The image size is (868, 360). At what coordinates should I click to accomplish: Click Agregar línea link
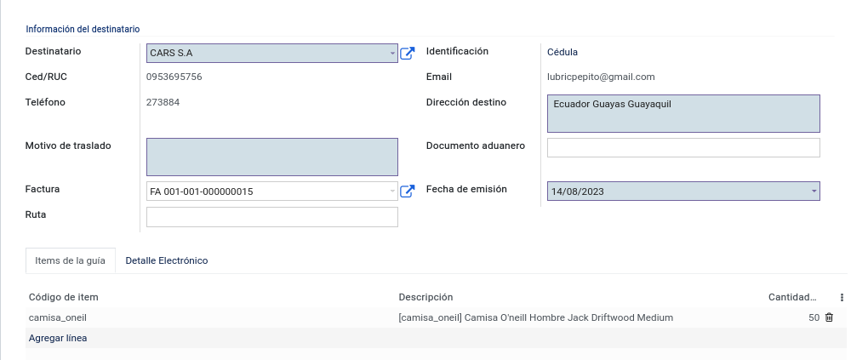click(x=58, y=338)
